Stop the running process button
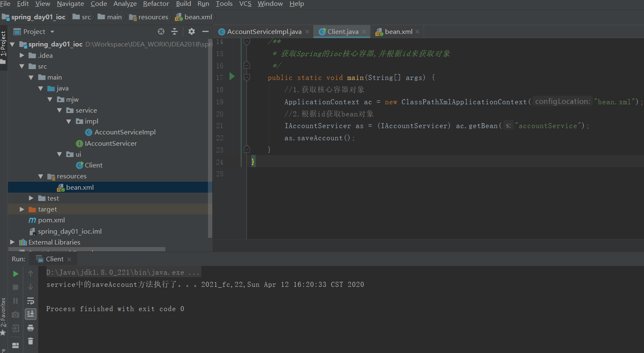The image size is (644, 353). click(x=15, y=287)
